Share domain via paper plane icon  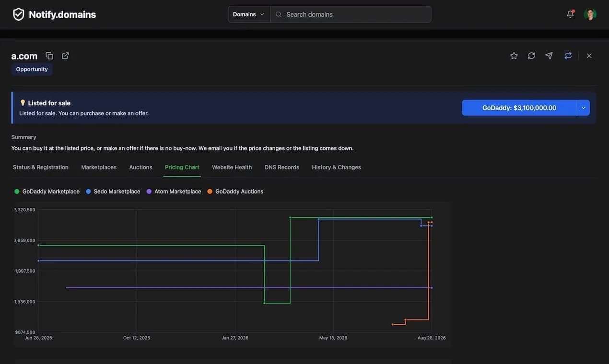tap(549, 56)
